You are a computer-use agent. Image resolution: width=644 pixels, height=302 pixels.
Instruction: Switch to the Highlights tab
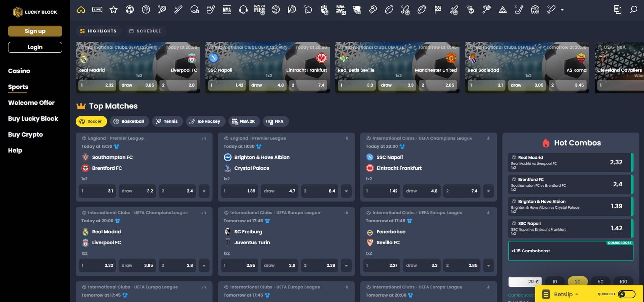coord(98,31)
